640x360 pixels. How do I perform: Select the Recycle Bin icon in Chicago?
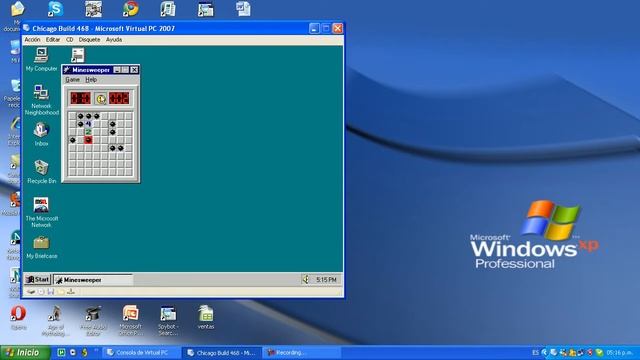tap(41, 171)
